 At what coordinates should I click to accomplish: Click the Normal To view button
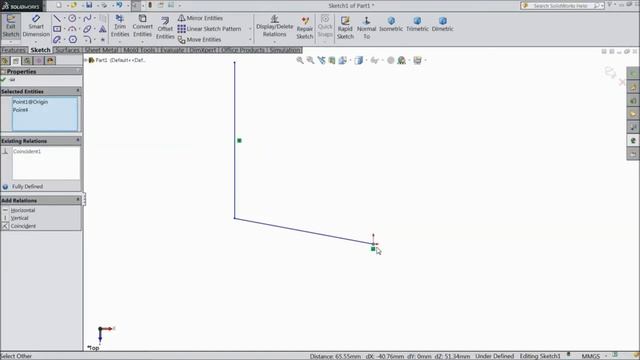367,28
